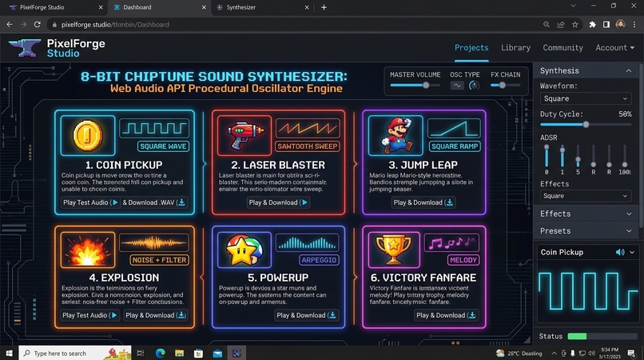Image resolution: width=644 pixels, height=360 pixels.
Task: Click the laser gun icon in Laser Blaster card
Action: pos(245,135)
